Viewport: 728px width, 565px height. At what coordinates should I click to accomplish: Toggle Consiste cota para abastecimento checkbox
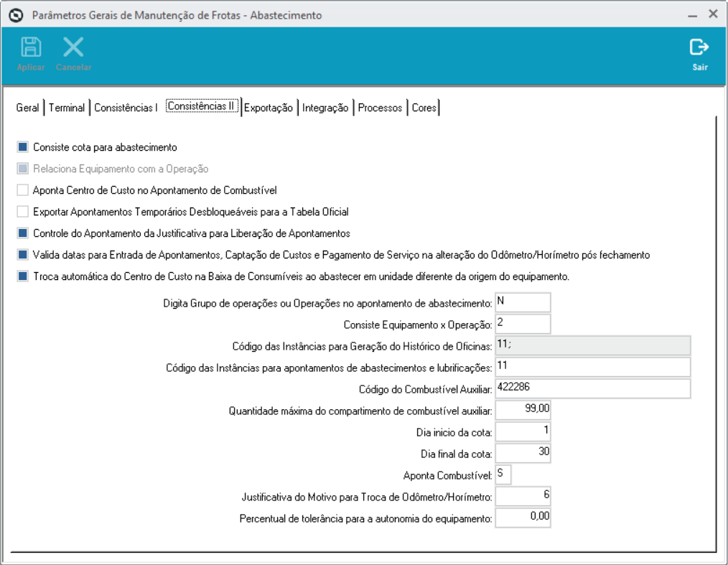(23, 147)
